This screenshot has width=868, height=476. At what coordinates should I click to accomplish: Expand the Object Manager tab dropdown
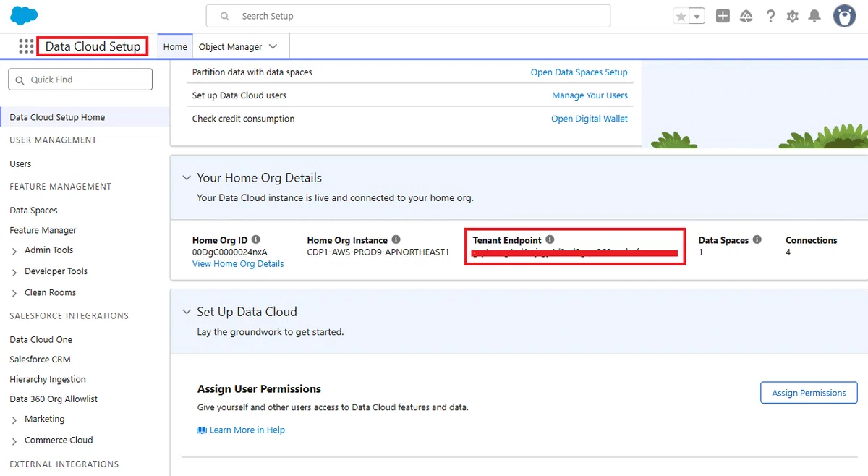point(273,46)
